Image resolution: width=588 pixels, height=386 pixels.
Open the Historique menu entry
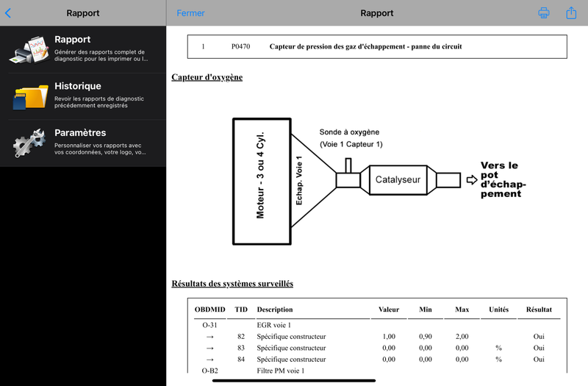click(78, 86)
